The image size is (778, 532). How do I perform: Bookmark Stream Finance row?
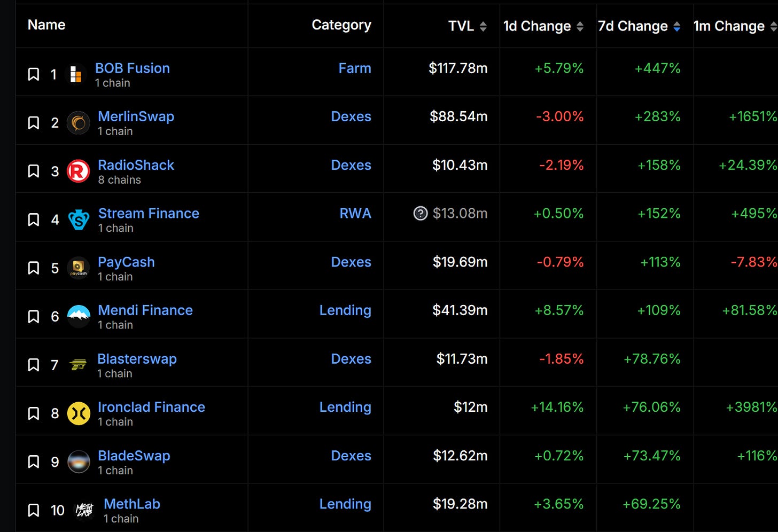pyautogui.click(x=33, y=220)
